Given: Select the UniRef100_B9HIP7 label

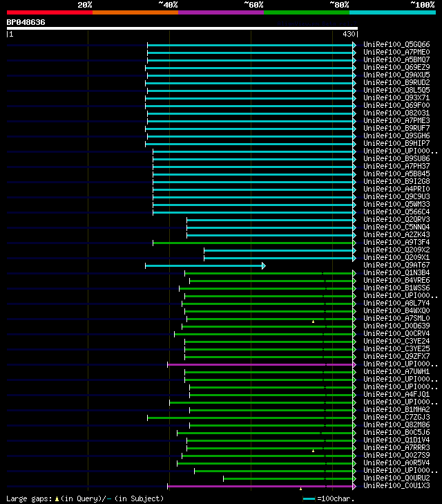Looking at the screenshot, I should click(396, 143).
